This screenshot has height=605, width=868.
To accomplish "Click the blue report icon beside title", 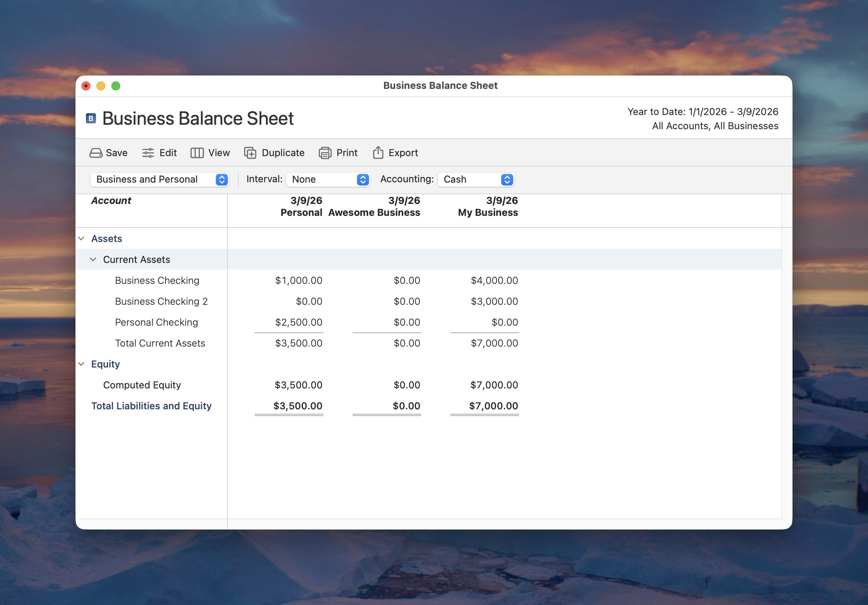I will pyautogui.click(x=91, y=118).
